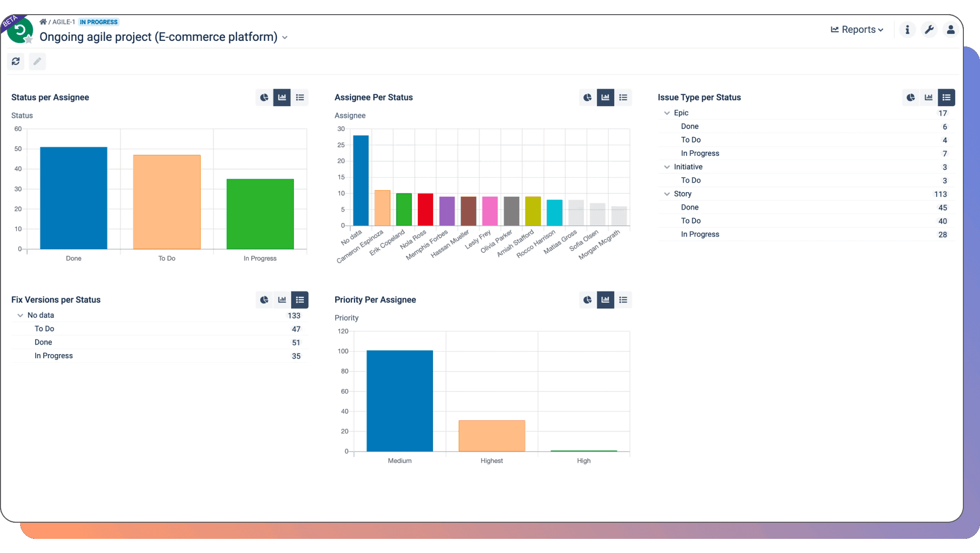The height and width of the screenshot is (553, 980).
Task: Select Initiative To Do row with value 3
Action: pos(807,181)
